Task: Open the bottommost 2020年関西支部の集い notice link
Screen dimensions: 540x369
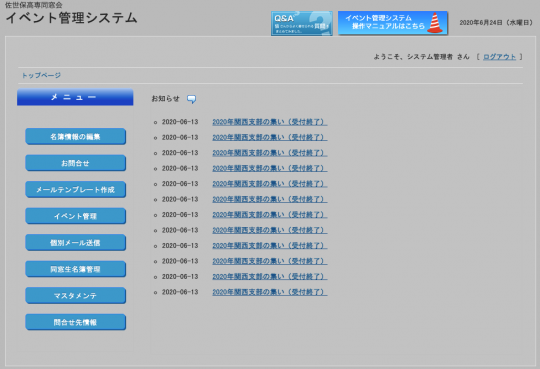Action: coord(270,292)
